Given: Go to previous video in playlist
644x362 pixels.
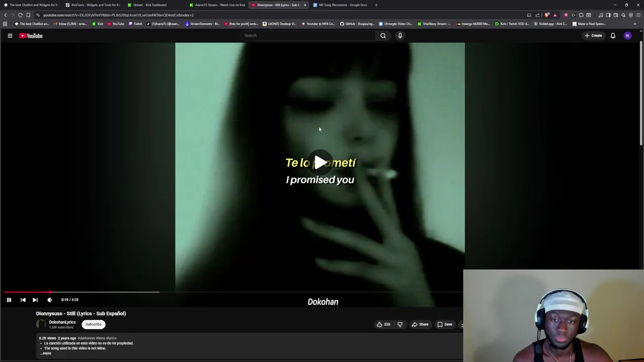Looking at the screenshot, I should [x=23, y=300].
